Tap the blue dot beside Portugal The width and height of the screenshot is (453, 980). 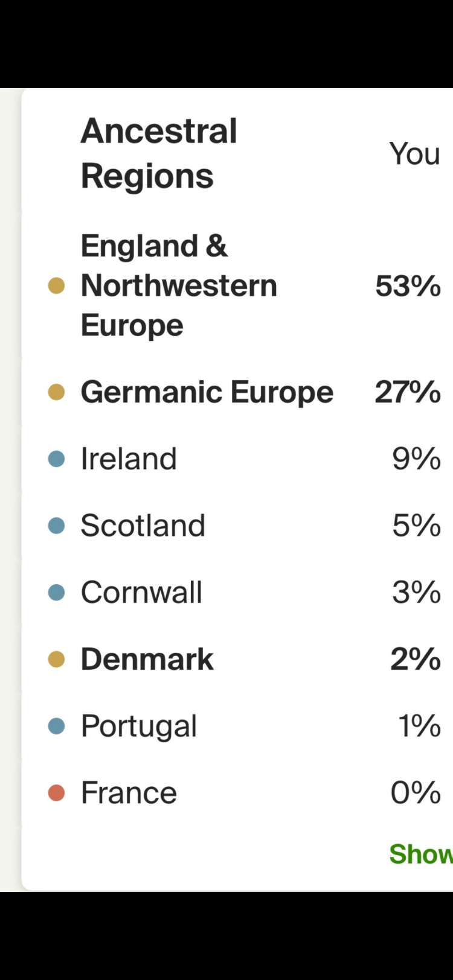56,726
